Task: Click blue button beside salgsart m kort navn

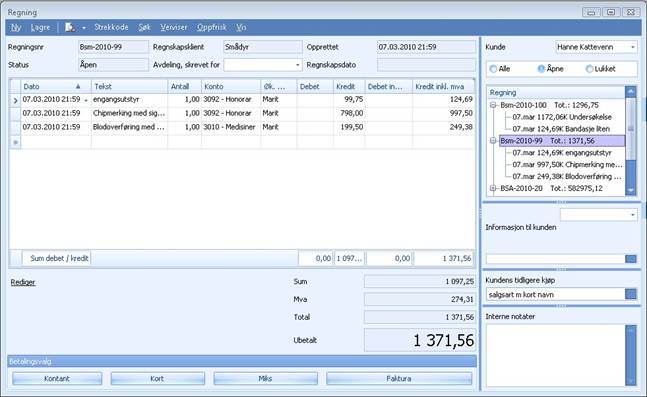Action: [x=630, y=294]
